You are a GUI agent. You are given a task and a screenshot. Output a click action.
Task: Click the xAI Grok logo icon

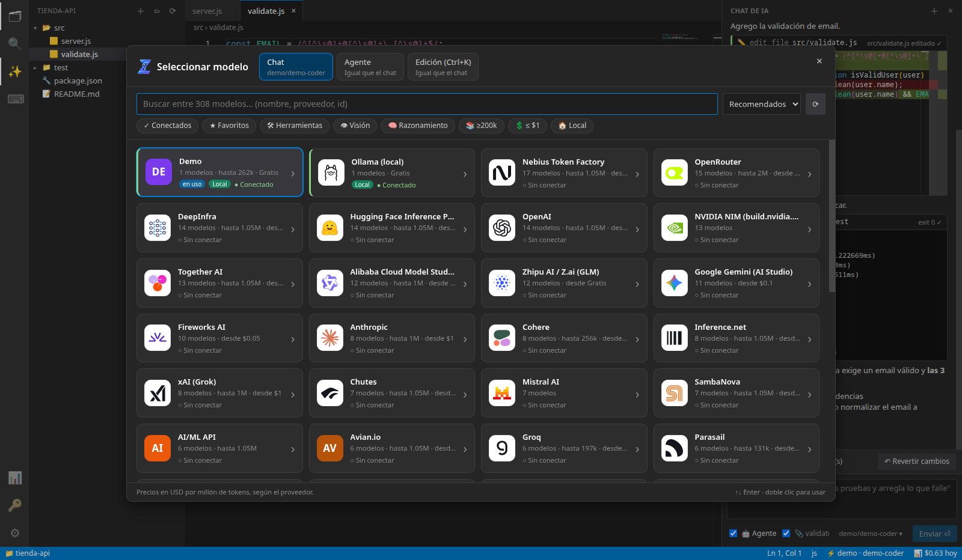click(158, 393)
